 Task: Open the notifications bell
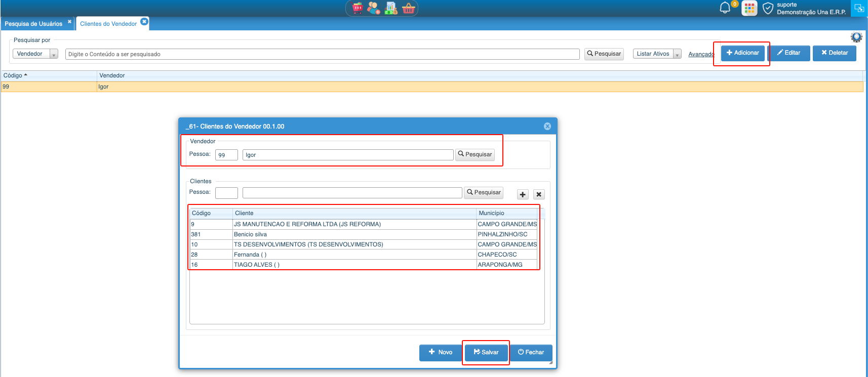(725, 8)
